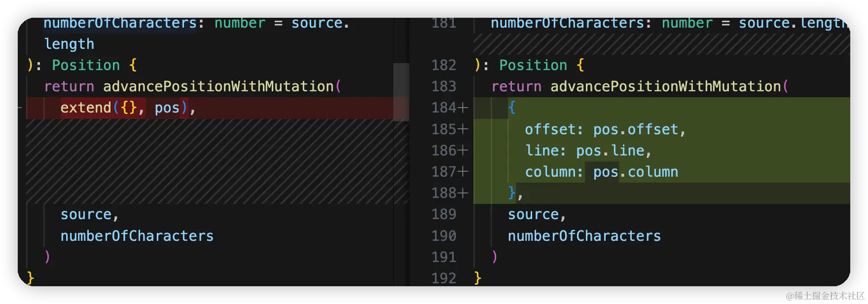This screenshot has width=868, height=304.
Task: Select line number 192 in the gutter
Action: (x=443, y=278)
